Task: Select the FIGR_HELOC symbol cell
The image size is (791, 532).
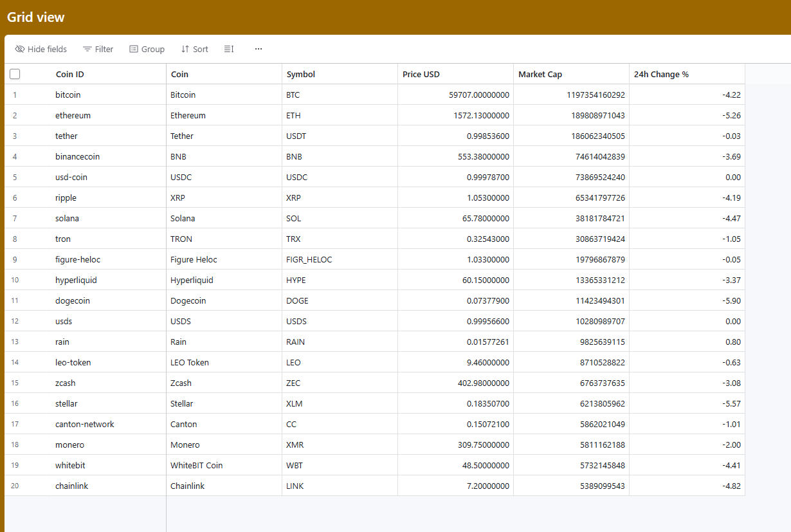Action: coord(340,259)
